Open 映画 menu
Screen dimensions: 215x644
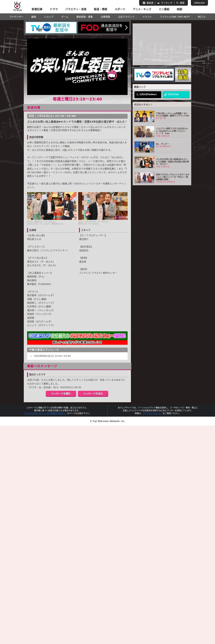(x=180, y=9)
